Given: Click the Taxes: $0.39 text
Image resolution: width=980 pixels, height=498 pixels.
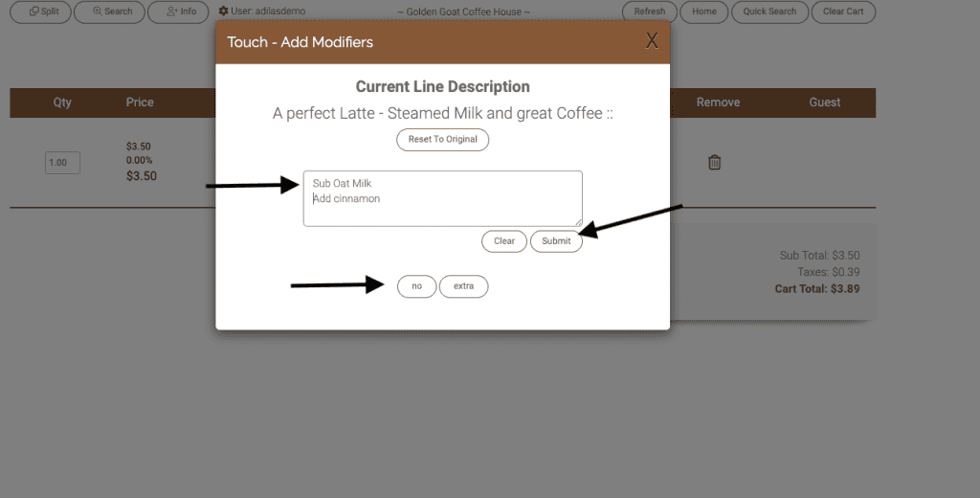Looking at the screenshot, I should point(828,272).
